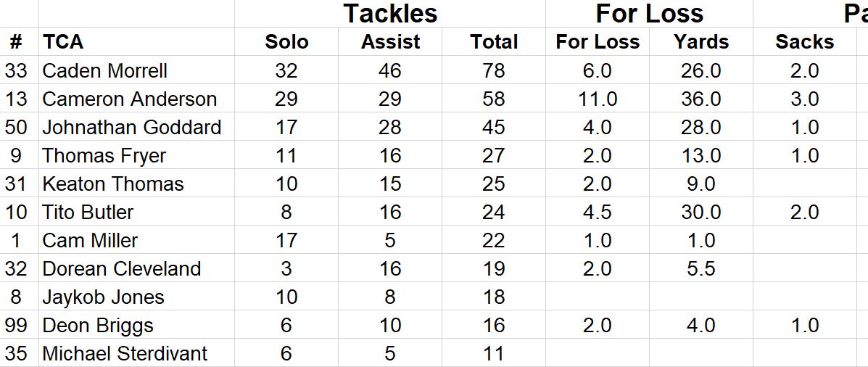Select the Cam Miller name cell
Screen dimensions: 868x367
pyautogui.click(x=90, y=240)
